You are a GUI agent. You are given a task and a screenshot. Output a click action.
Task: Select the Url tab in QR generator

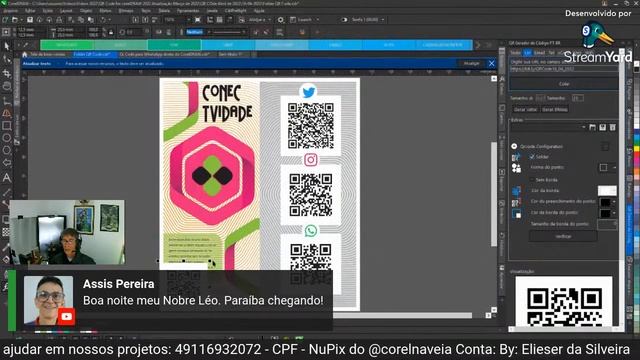click(x=527, y=53)
